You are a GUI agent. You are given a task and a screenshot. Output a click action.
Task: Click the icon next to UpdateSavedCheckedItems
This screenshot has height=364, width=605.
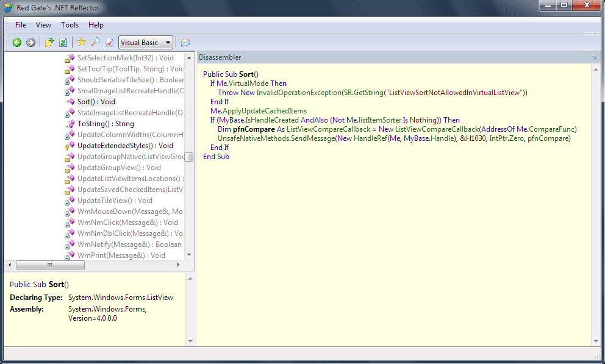(x=70, y=190)
